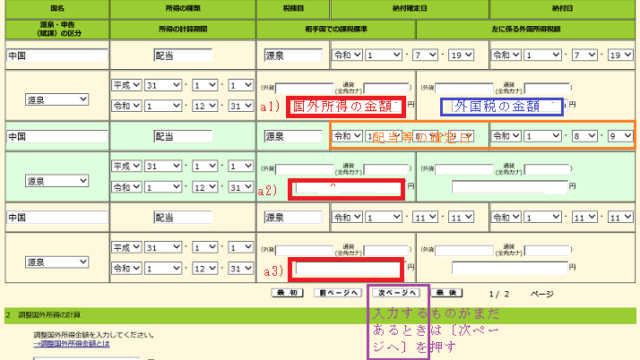Click the a3 foreign income amount field

[x=348, y=269]
